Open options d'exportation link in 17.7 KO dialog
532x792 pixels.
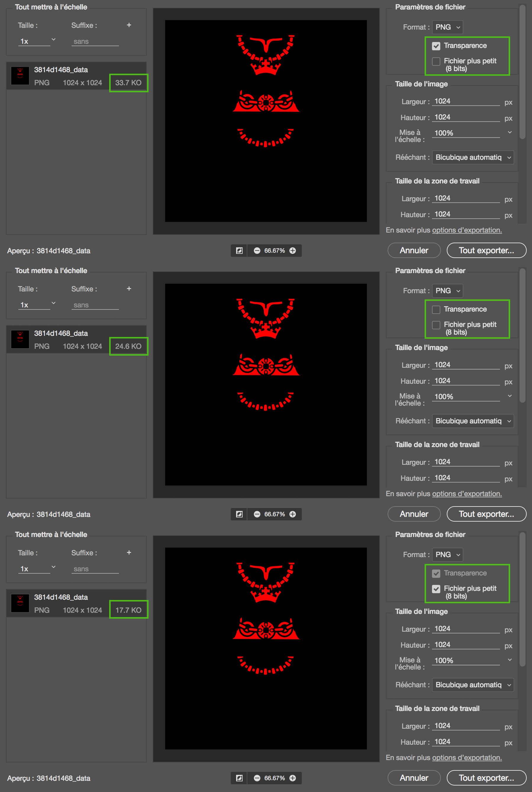467,757
